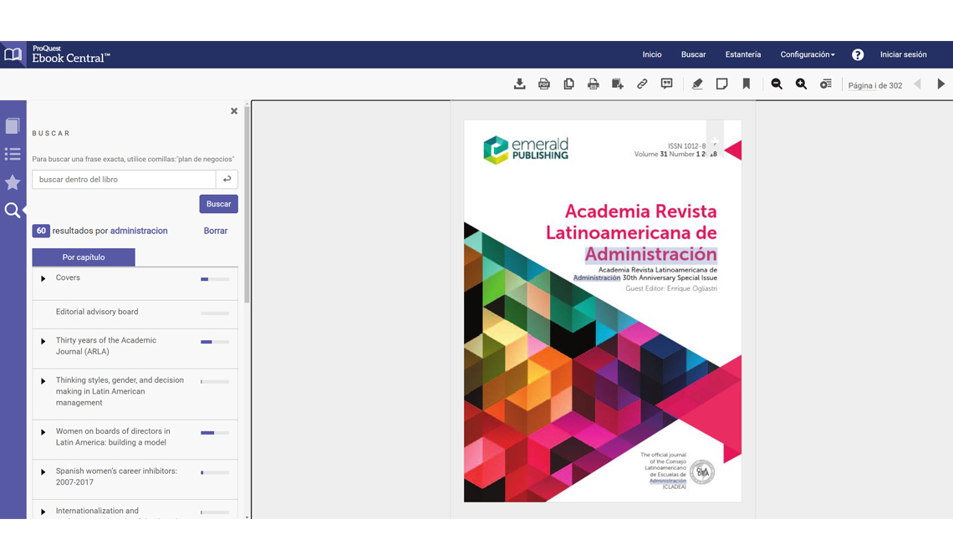Select the highlighter tool

point(697,84)
